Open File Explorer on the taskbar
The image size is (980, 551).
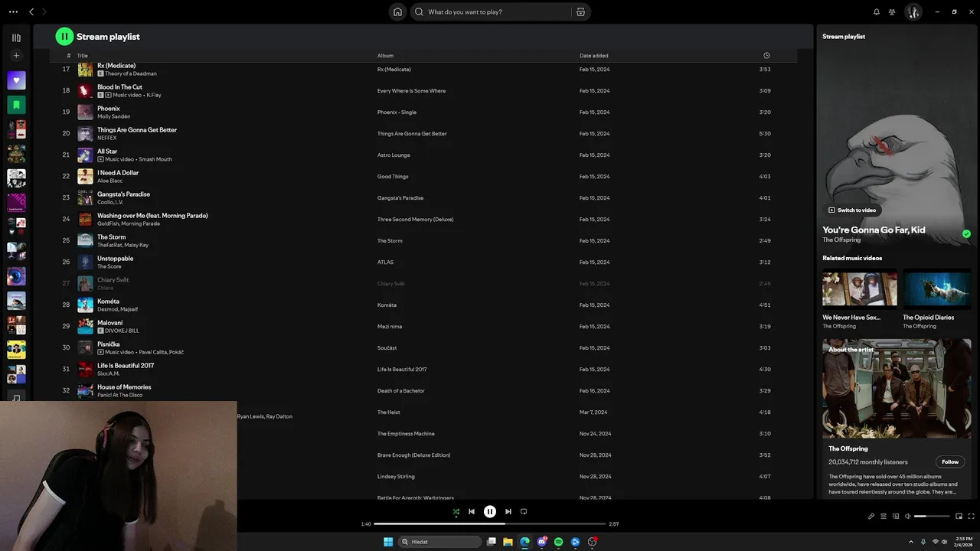tap(508, 542)
